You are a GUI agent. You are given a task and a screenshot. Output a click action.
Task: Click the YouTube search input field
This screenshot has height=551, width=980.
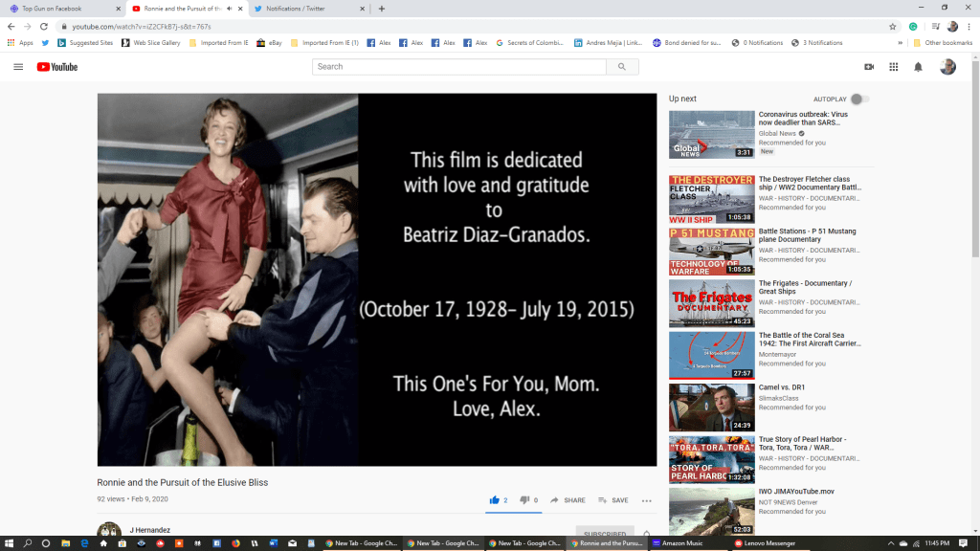tap(459, 67)
